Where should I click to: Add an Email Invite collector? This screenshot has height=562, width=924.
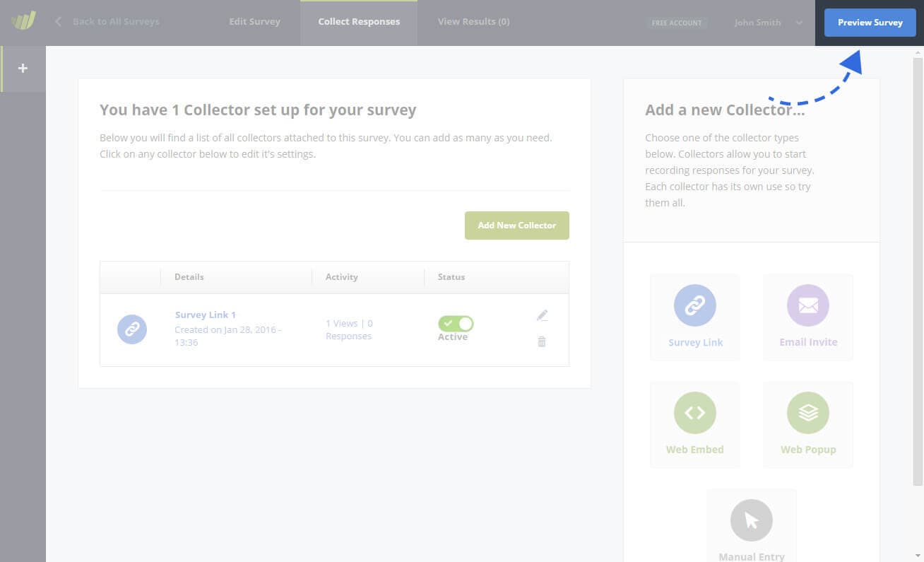[x=808, y=317]
